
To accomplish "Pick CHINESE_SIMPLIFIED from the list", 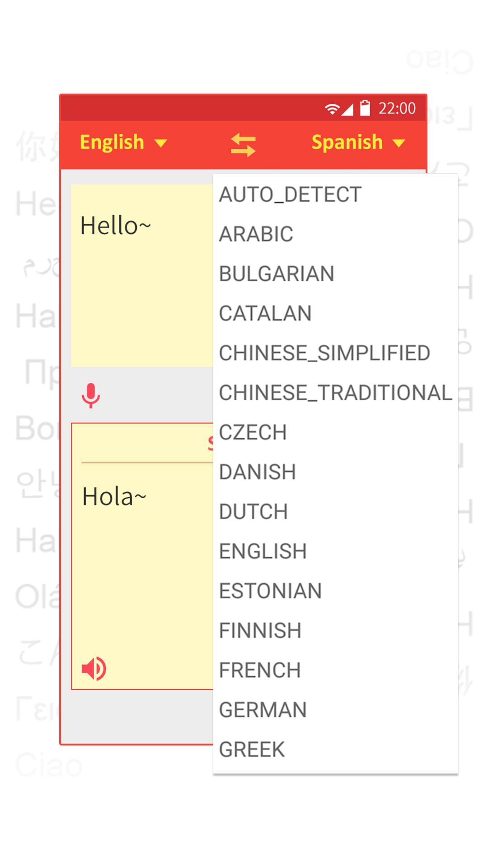I will [324, 353].
